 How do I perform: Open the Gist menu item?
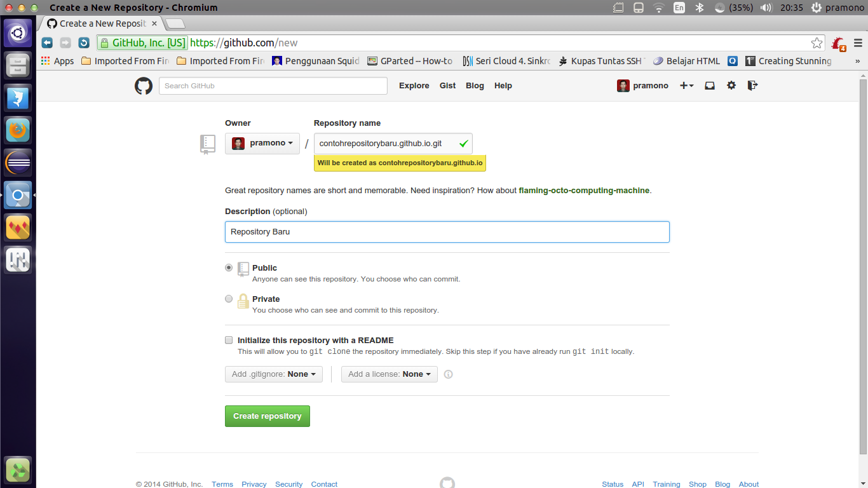pyautogui.click(x=447, y=86)
